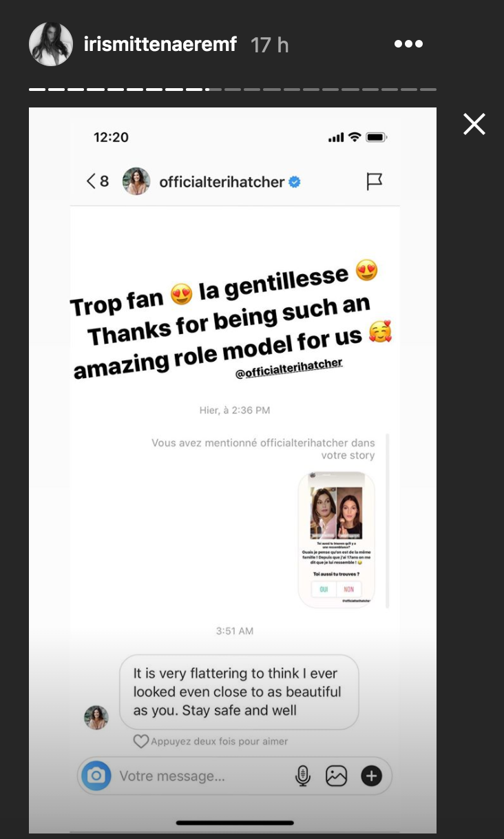
Task: Click the sender avatar beside the message
Action: 96,717
